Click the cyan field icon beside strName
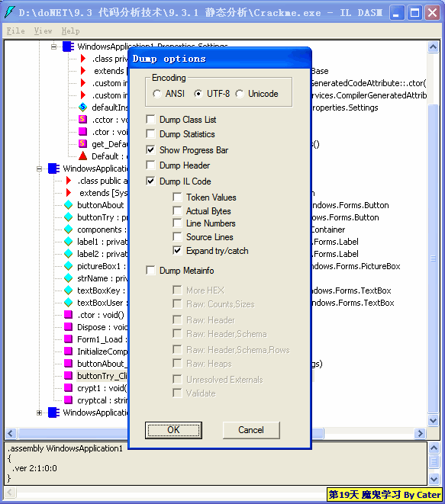The image size is (445, 504). coord(68,278)
